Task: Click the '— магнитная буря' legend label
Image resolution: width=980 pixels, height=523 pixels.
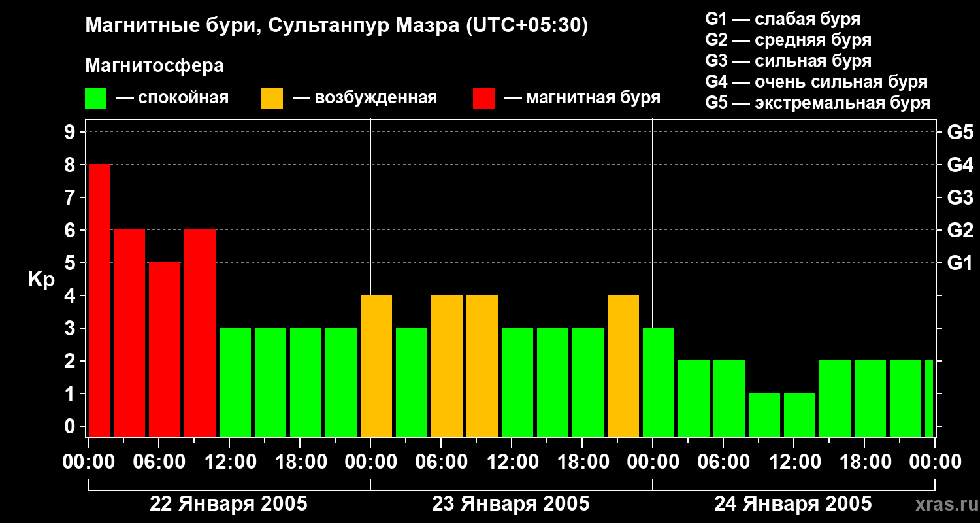Action: click(582, 99)
